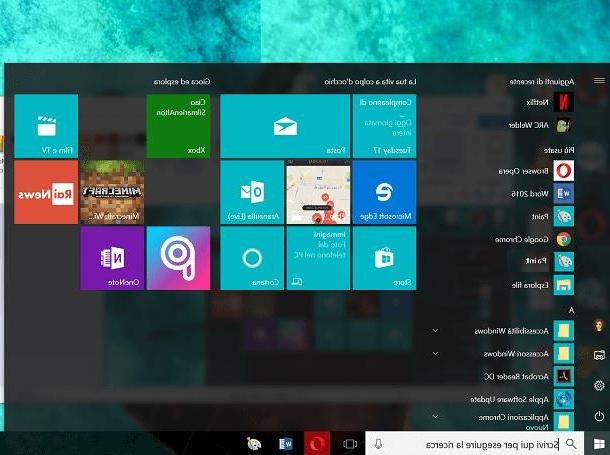
Task: Click the "La tua vita a colpo d'occhio" title
Action: [370, 82]
